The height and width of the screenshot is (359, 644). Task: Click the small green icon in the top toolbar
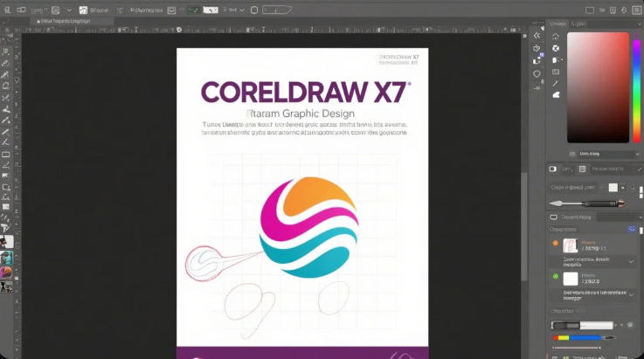tap(120, 10)
